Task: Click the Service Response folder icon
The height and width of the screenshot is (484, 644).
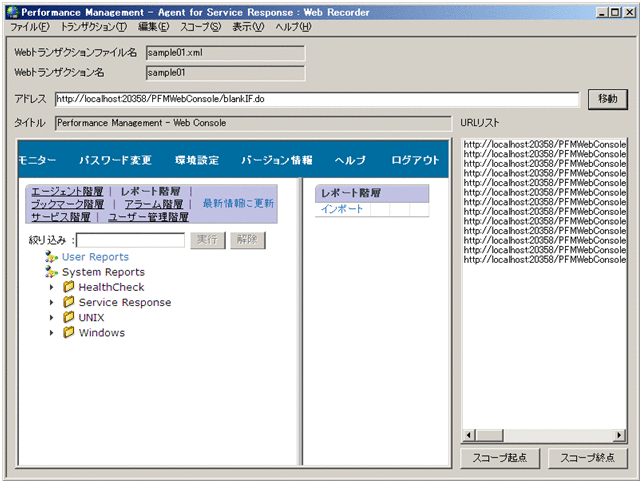Action: [69, 302]
